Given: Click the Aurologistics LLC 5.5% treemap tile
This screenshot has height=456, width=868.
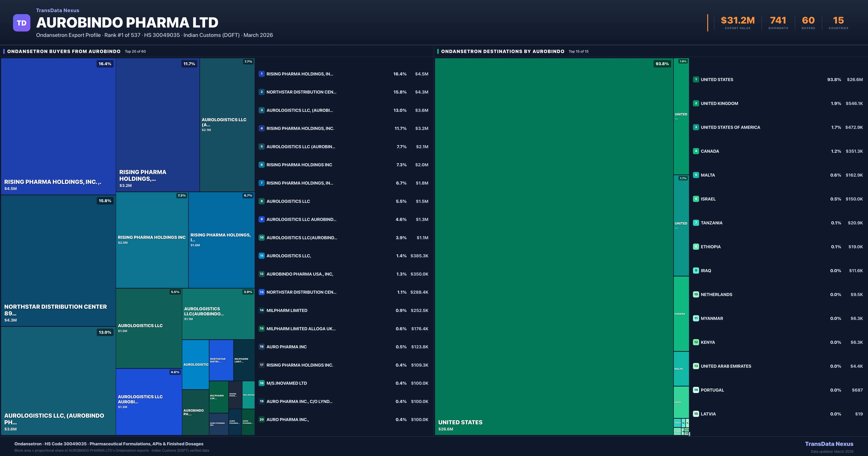Looking at the screenshot, I should click(149, 328).
